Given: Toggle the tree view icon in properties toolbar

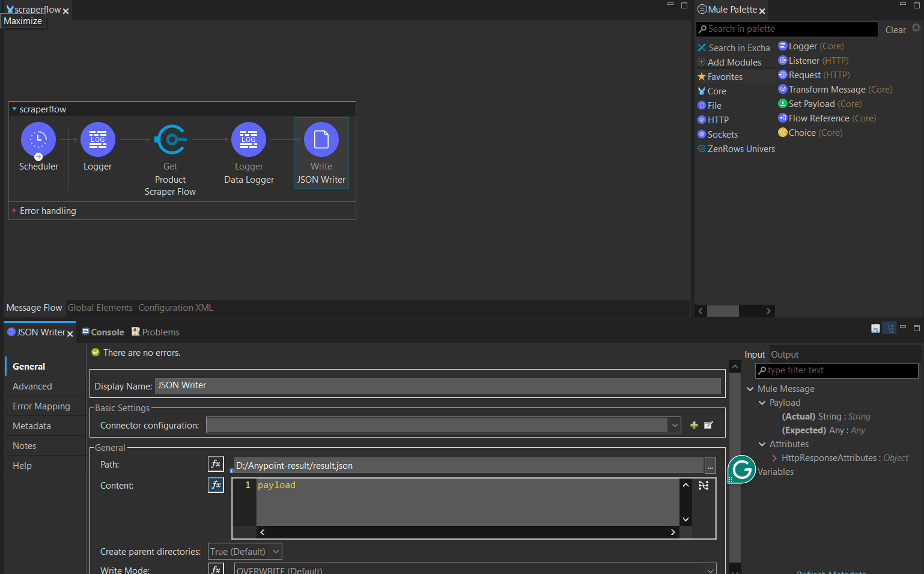Looking at the screenshot, I should 890,328.
